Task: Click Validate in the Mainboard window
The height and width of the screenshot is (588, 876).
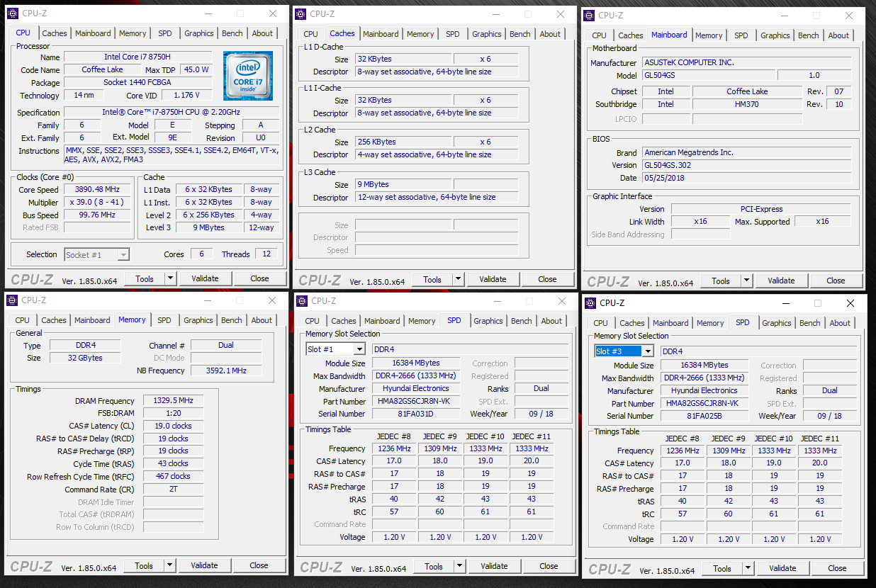Action: pos(781,281)
